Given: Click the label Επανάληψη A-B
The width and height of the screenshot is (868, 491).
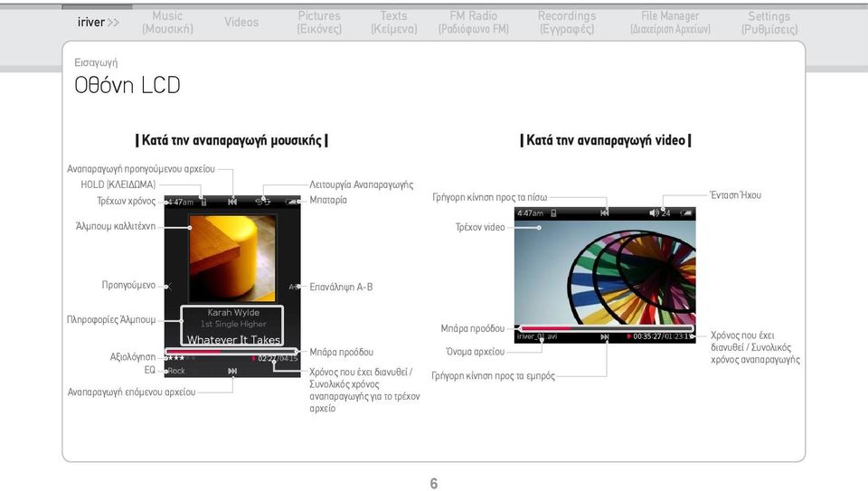Looking at the screenshot, I should (x=341, y=287).
